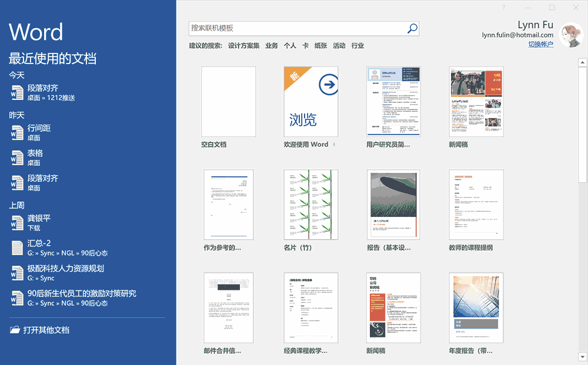The width and height of the screenshot is (588, 365).
Task: Pick the 作为参考的... letter template
Action: (x=228, y=205)
